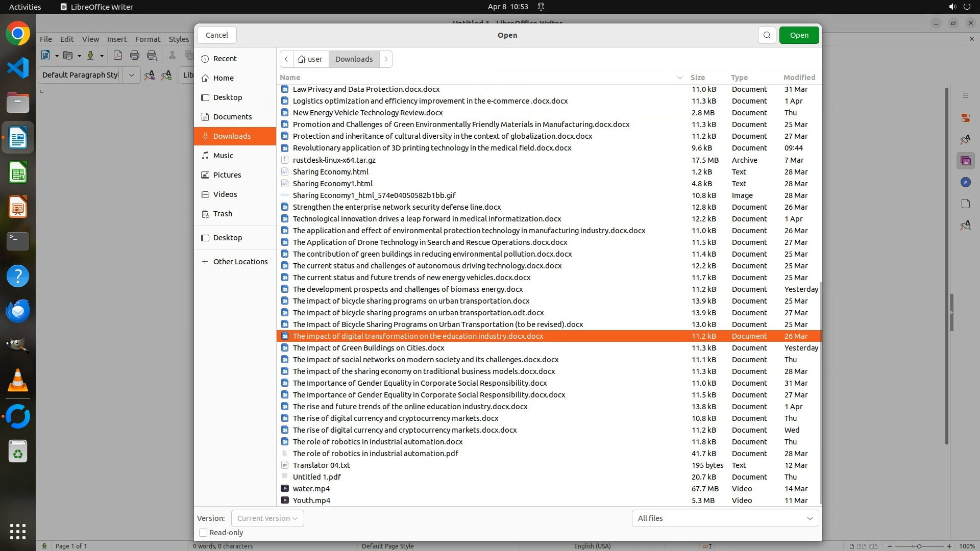The width and height of the screenshot is (980, 551).
Task: Click the Save document toolbar icon
Action: tap(90, 56)
